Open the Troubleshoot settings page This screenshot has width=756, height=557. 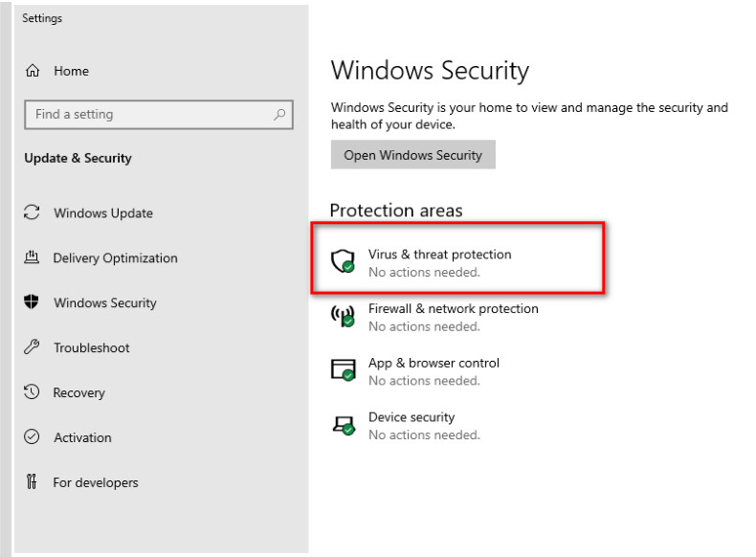tap(92, 348)
